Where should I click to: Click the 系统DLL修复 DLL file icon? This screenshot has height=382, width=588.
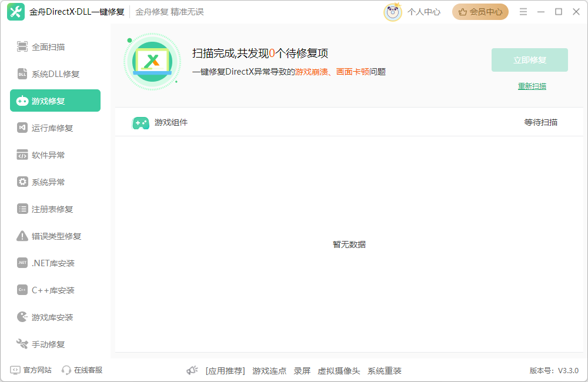(22, 73)
